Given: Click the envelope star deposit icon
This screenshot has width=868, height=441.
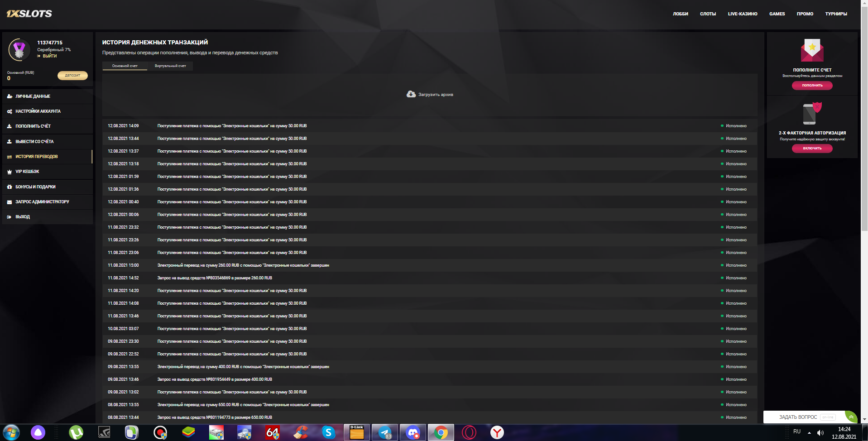Looking at the screenshot, I should point(812,50).
